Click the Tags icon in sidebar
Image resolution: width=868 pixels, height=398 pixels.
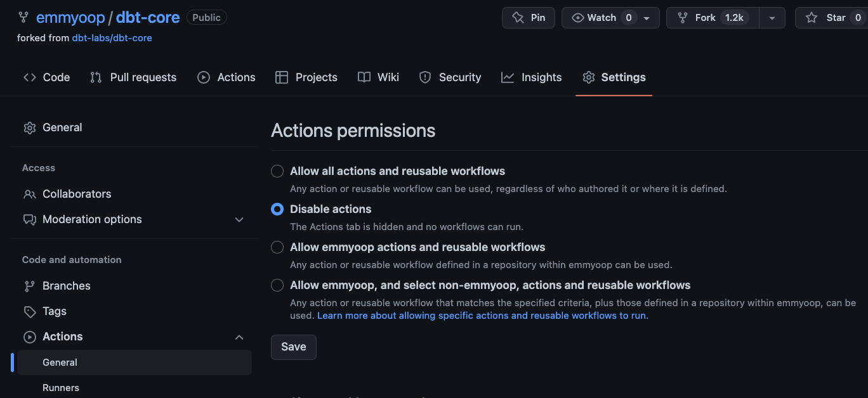[x=30, y=311]
